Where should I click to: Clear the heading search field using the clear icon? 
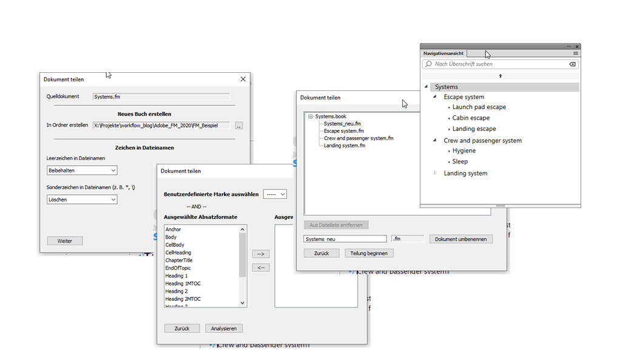572,64
